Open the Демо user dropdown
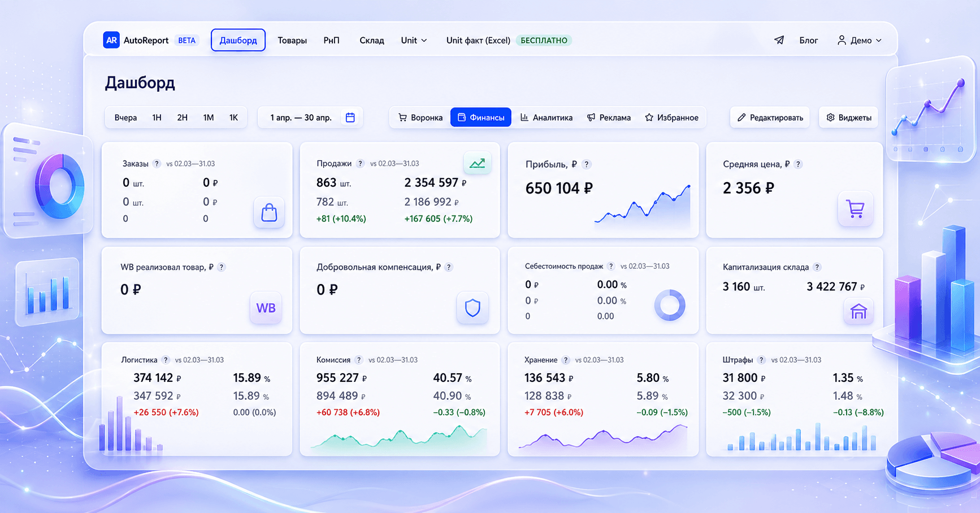Screen dimensions: 980x513 859,40
